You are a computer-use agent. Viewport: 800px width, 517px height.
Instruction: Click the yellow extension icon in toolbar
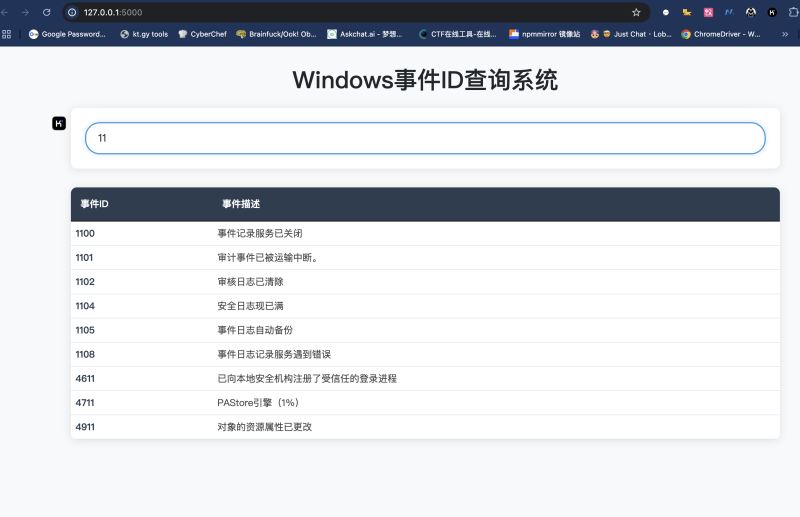click(687, 12)
